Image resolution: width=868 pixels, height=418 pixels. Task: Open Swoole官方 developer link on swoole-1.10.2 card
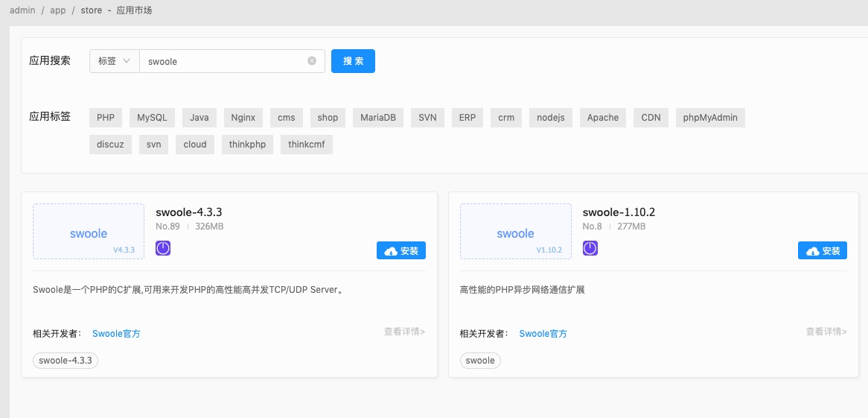543,333
